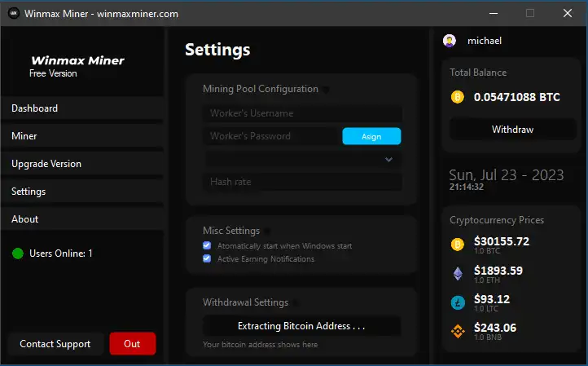Screen dimensions: 588x366
Task: Open the Upgrade Version menu item
Action: [82, 164]
